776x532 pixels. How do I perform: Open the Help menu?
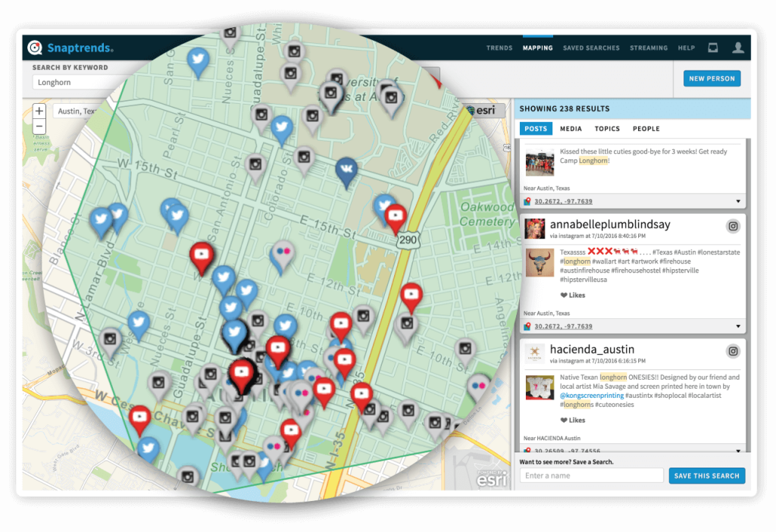pyautogui.click(x=687, y=48)
